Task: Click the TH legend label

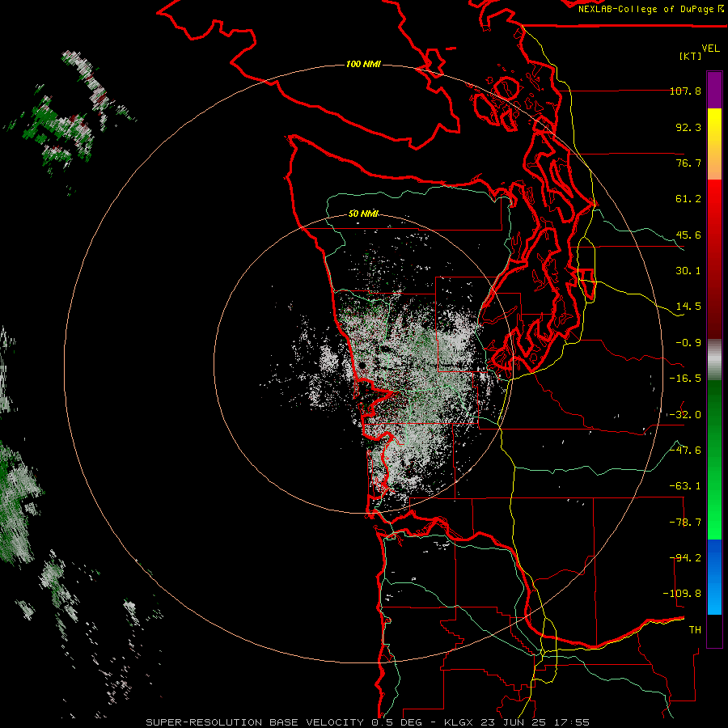Action: pyautogui.click(x=695, y=630)
